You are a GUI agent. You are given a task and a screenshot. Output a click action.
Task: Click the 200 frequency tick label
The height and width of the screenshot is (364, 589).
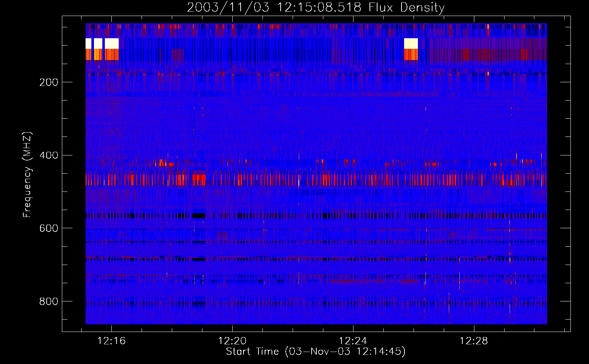(49, 82)
